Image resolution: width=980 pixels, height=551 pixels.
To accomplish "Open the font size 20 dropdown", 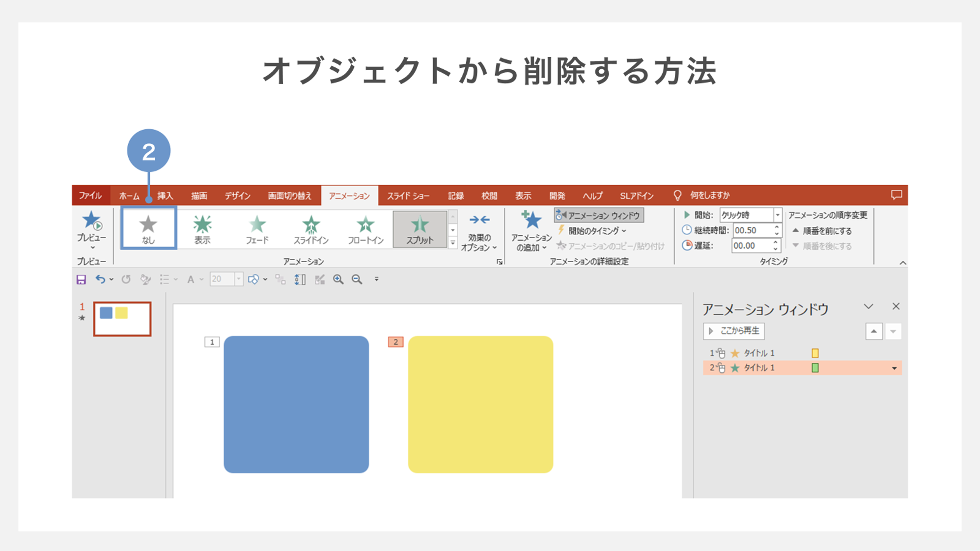I will [x=239, y=279].
